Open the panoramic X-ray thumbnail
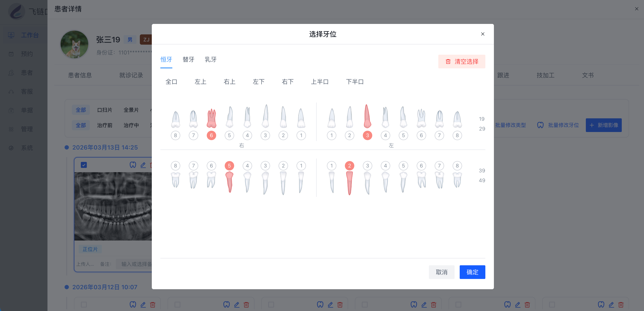The image size is (644, 311). pyautogui.click(x=113, y=206)
